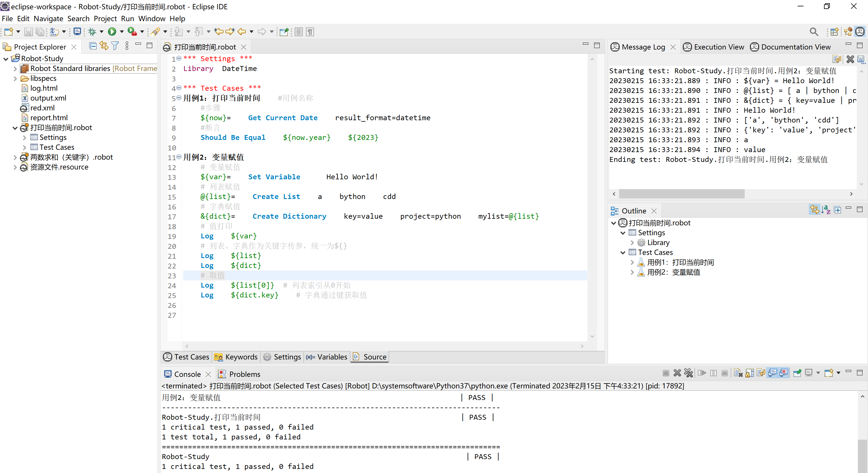Collapse all in Project Explorer toolbar

point(93,46)
